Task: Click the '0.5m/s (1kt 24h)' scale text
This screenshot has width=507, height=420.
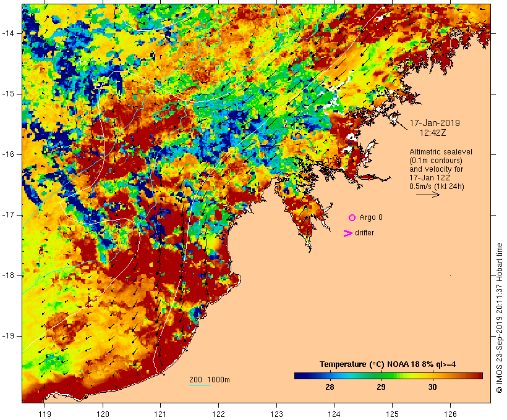Action: point(437,187)
